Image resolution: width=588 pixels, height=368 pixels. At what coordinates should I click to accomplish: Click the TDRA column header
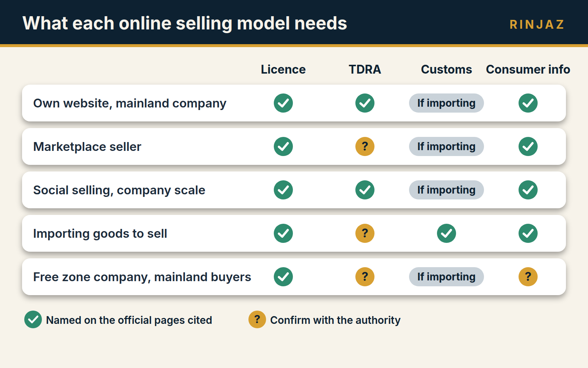tap(365, 70)
